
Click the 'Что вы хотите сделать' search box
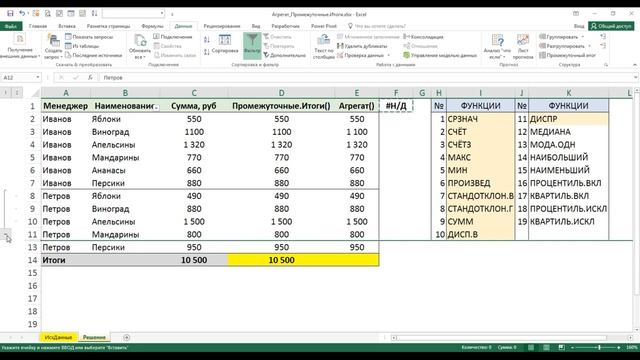(377, 26)
